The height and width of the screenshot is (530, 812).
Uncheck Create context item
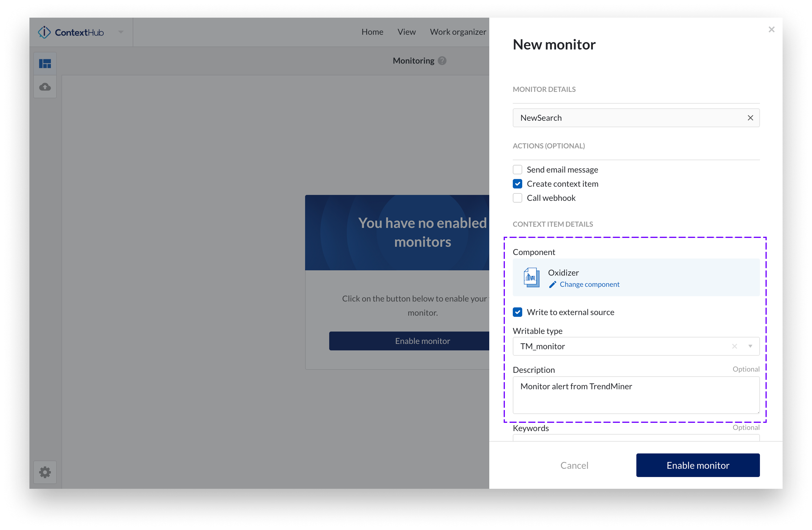coord(518,184)
